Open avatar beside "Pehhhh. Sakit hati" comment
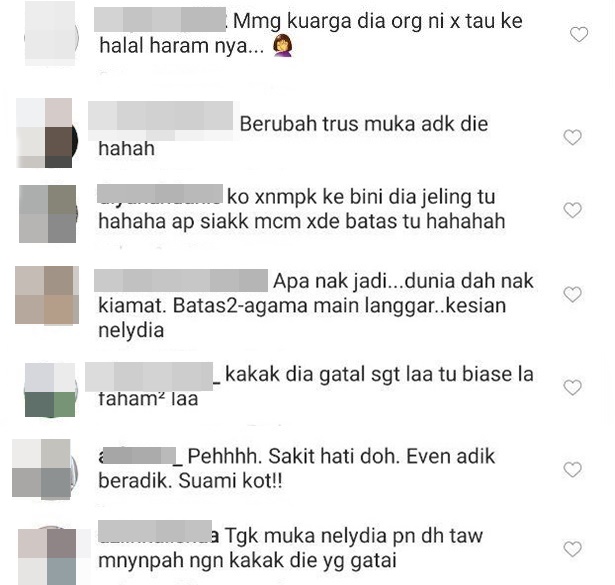This screenshot has width=615, height=585. point(45,469)
